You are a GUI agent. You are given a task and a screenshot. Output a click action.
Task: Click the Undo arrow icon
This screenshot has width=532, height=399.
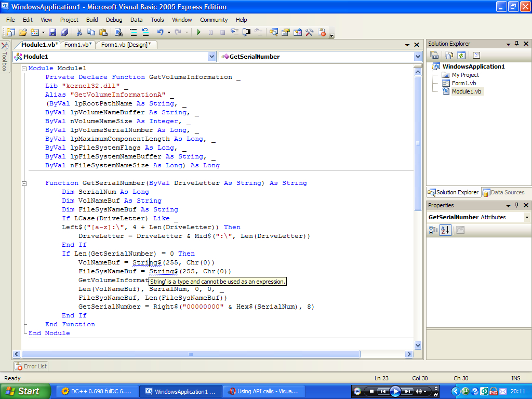(160, 32)
